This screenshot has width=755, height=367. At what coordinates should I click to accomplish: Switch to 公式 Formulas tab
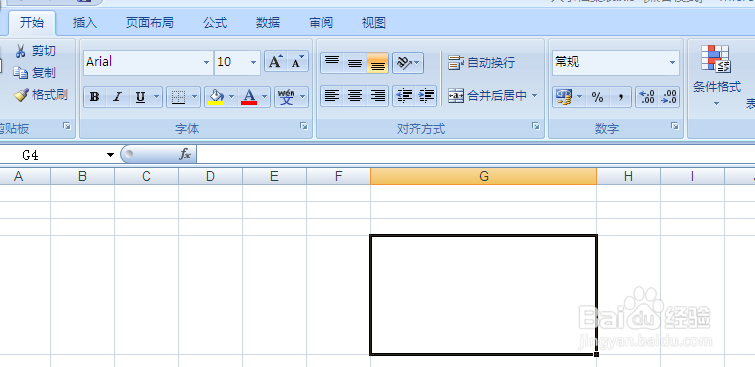point(215,23)
